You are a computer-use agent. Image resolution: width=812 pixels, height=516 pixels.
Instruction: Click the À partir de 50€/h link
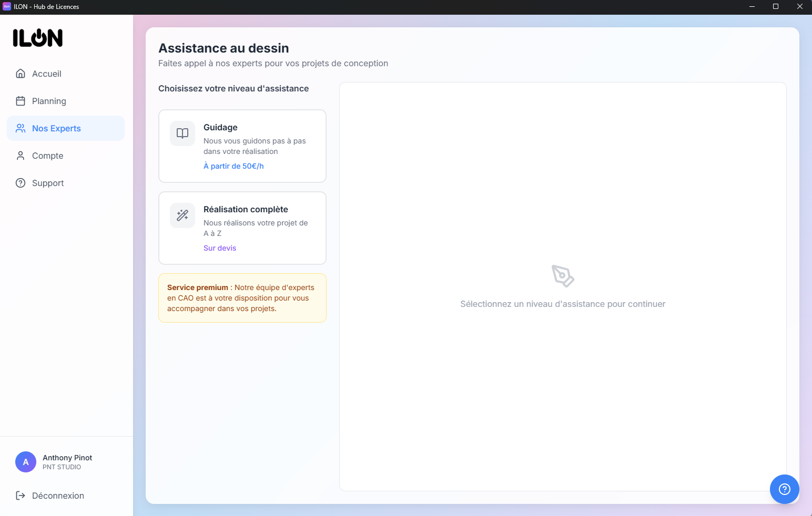click(x=234, y=166)
